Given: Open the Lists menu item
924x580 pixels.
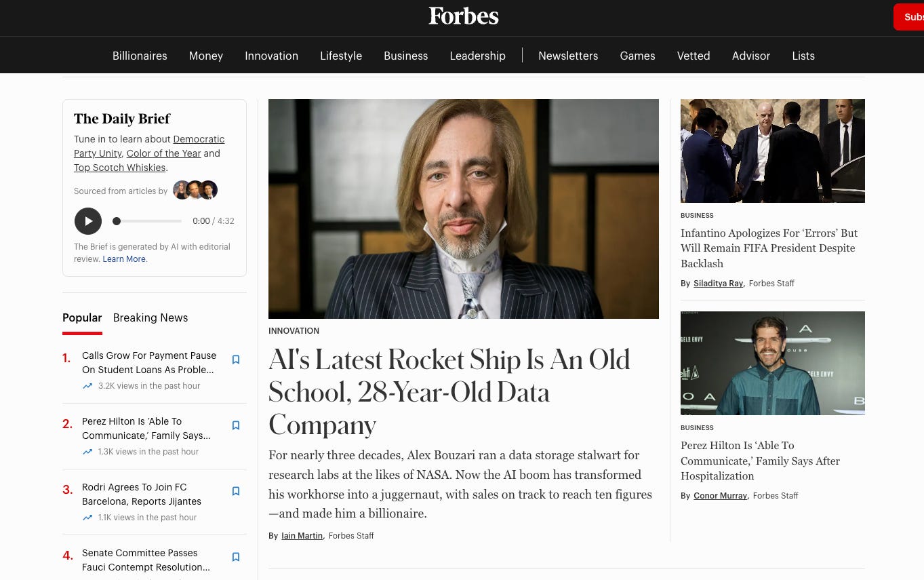Looking at the screenshot, I should point(803,56).
